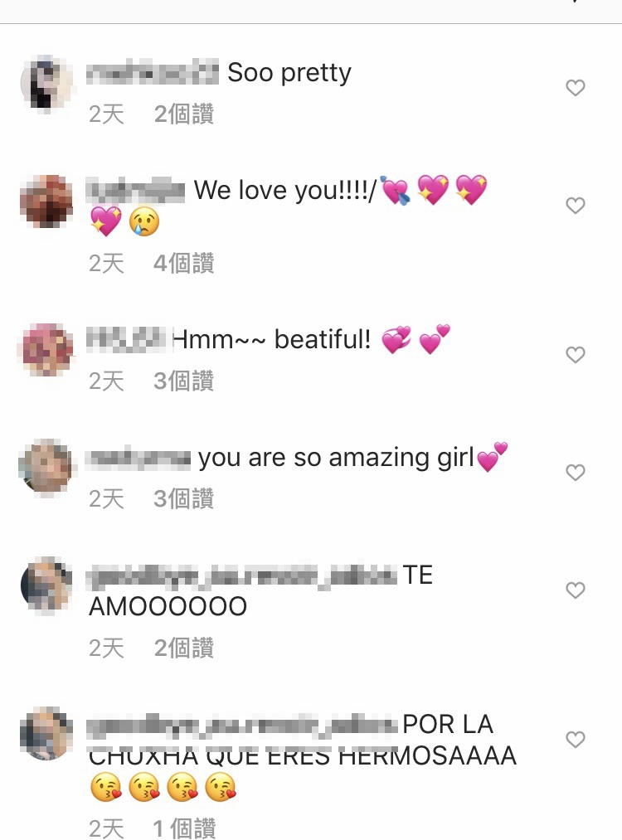Open username before 'TE AMOOOOOO'

pos(242,575)
